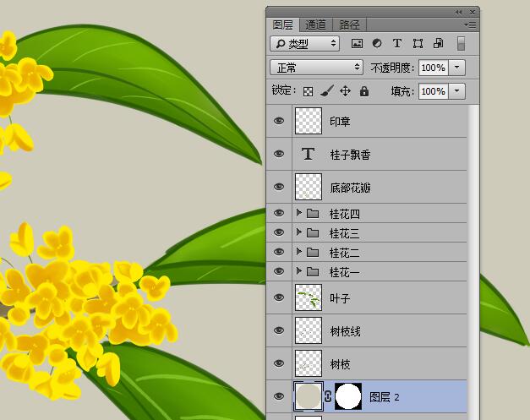Hide the 印章 layer
Image resolution: width=530 pixels, height=420 pixels.
coord(278,121)
